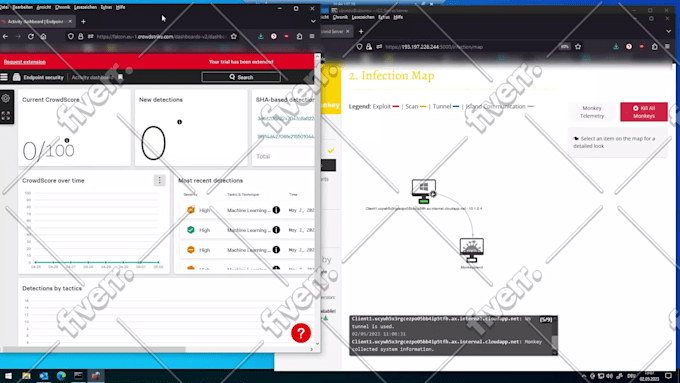Reset the zoom level indicator in Island Server browser
The height and width of the screenshot is (383, 680).
[564, 46]
